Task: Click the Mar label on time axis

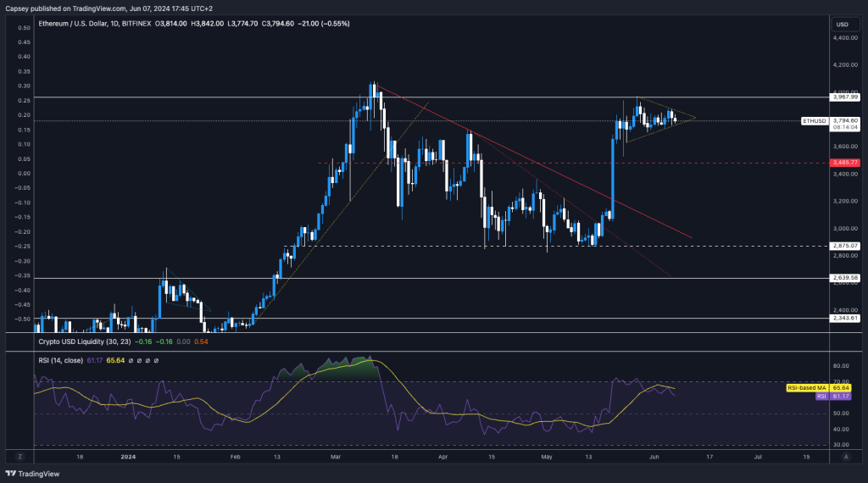Action: pos(336,457)
